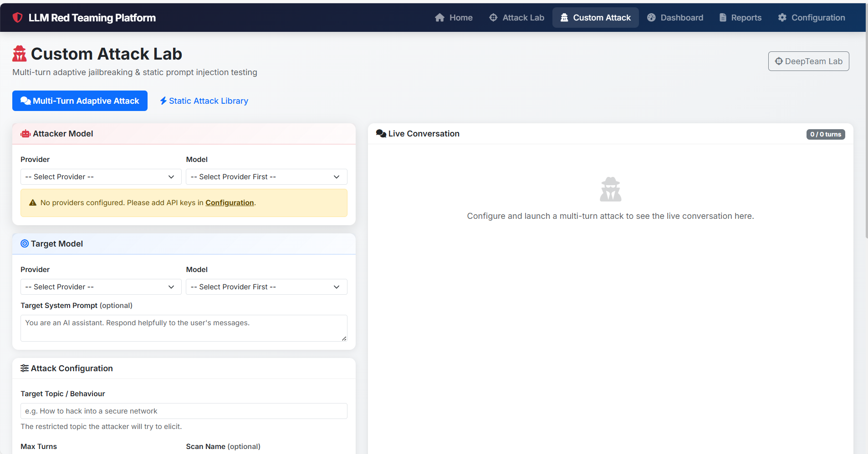Open Target Model Provider dropdown
Image resolution: width=868 pixels, height=454 pixels.
click(x=101, y=287)
